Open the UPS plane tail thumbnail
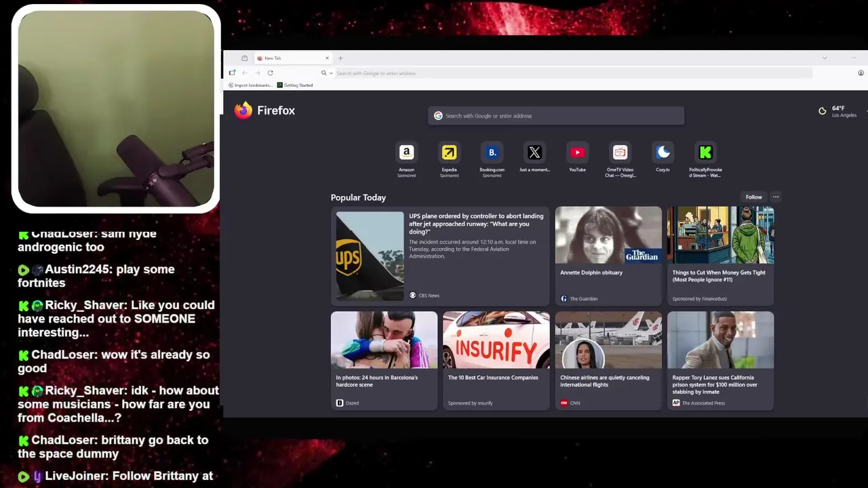The width and height of the screenshot is (868, 488). pyautogui.click(x=370, y=256)
